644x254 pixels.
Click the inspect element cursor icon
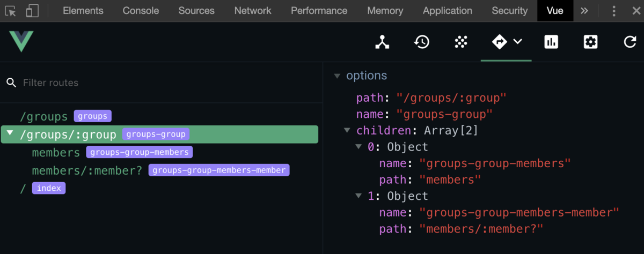[11, 11]
